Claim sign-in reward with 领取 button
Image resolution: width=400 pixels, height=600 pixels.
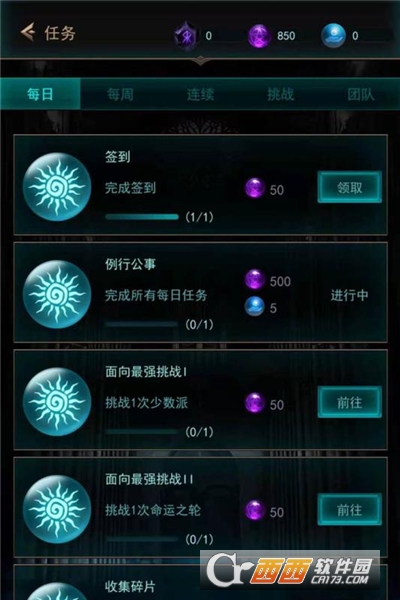[349, 188]
